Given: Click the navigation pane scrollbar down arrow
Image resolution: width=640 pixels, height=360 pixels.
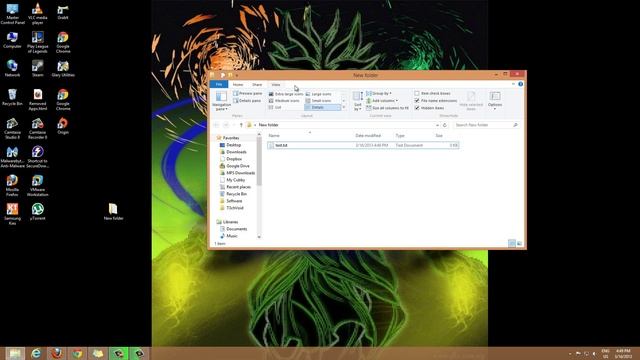Looking at the screenshot, I should [259, 237].
